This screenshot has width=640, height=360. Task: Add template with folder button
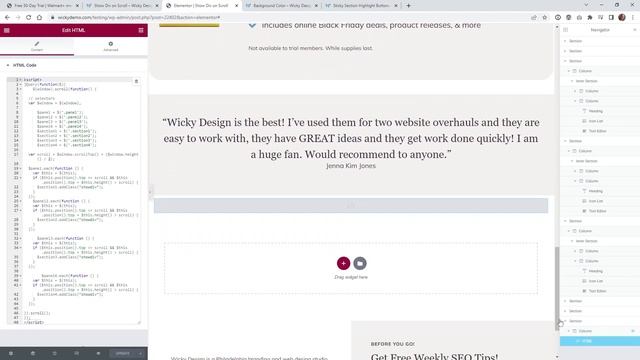[360, 263]
